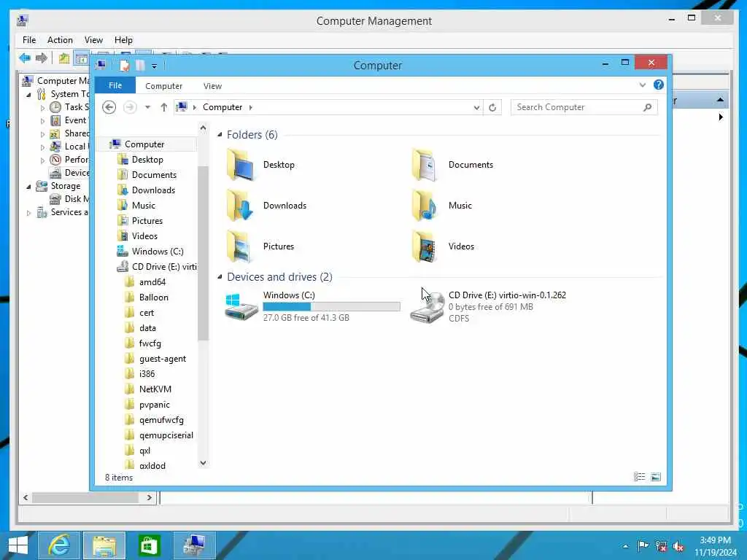Screen dimensions: 747x560
Task: Click the network tray icon
Action: coord(661,546)
